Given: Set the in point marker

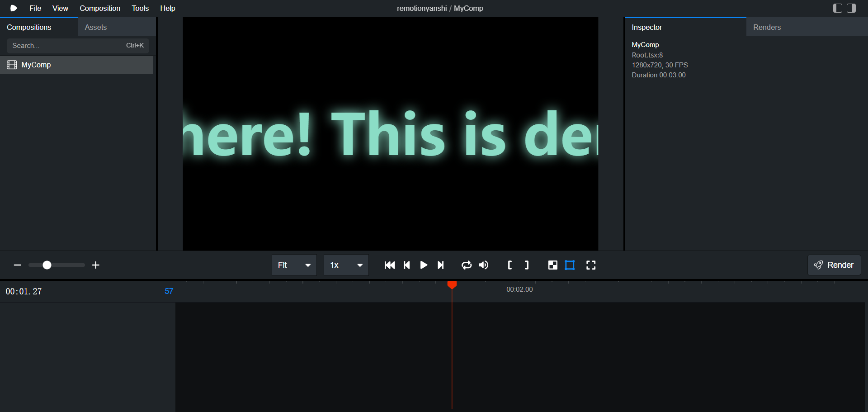Looking at the screenshot, I should click(x=510, y=265).
